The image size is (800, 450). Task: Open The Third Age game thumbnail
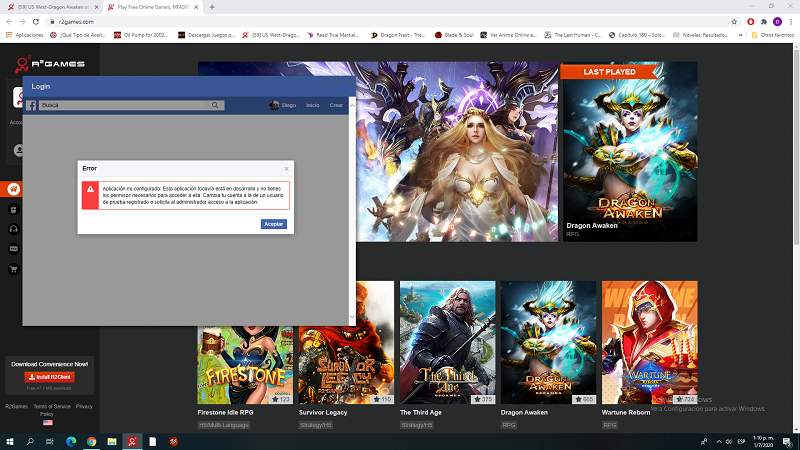coord(447,343)
